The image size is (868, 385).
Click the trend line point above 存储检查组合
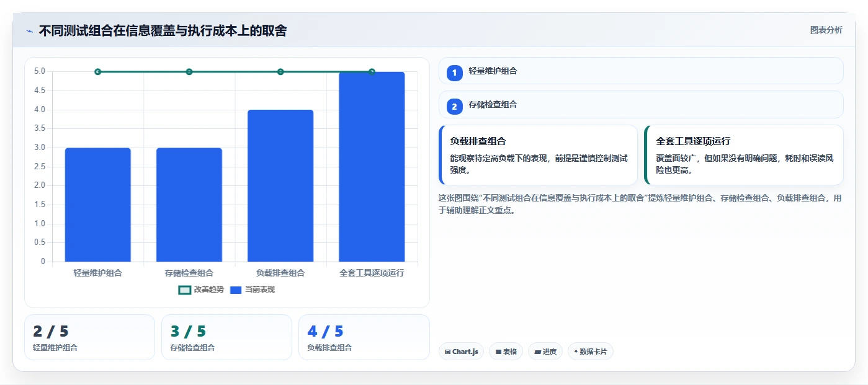coord(189,72)
